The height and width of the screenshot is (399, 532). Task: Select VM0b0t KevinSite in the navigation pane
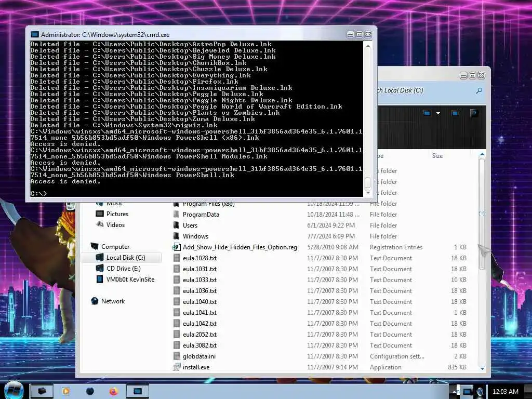(x=130, y=279)
